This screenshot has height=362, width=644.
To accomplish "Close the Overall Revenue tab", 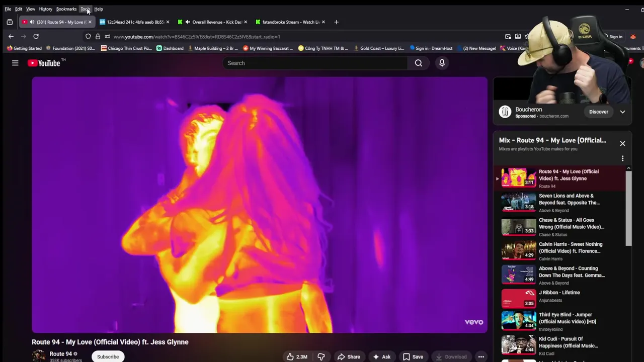I will [246, 22].
